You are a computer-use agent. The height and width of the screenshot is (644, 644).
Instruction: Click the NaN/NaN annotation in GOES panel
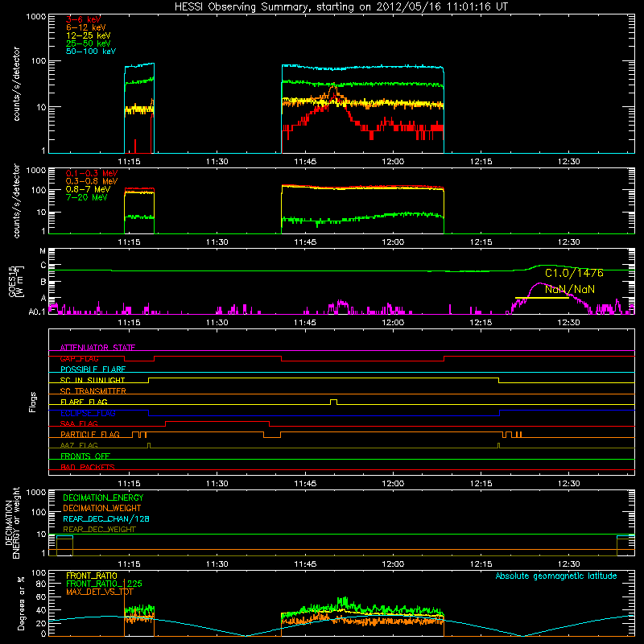(570, 289)
